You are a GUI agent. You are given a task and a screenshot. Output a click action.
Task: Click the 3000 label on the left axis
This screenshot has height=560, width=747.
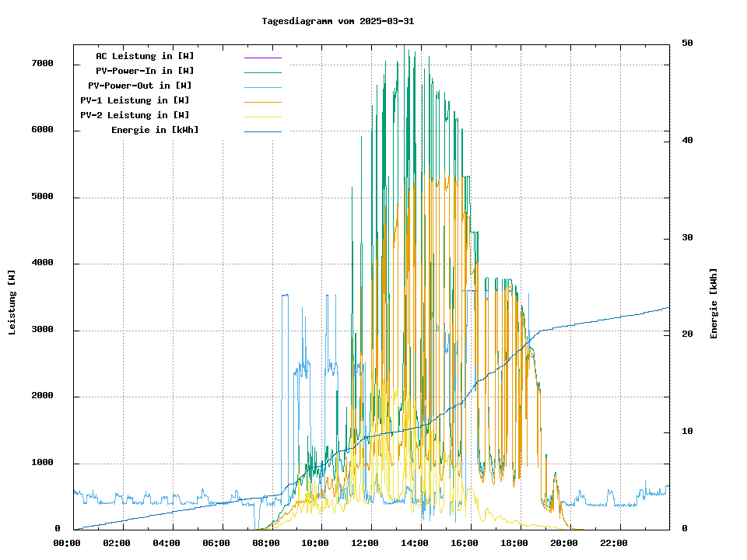point(42,330)
